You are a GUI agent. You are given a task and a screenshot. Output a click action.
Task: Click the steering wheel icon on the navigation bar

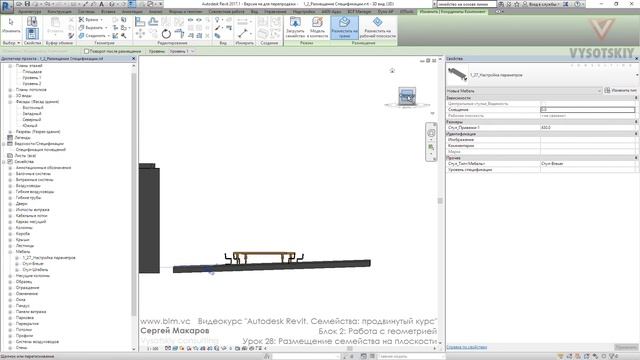pyautogui.click(x=431, y=133)
